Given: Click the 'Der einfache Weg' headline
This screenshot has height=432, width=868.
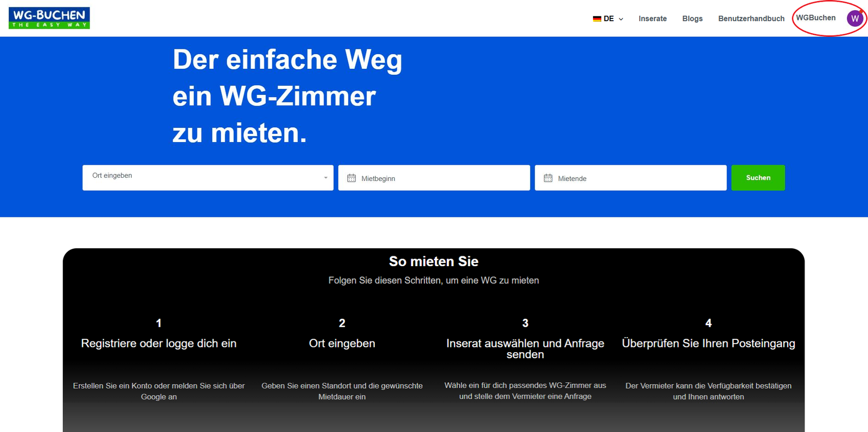Looking at the screenshot, I should pos(288,59).
